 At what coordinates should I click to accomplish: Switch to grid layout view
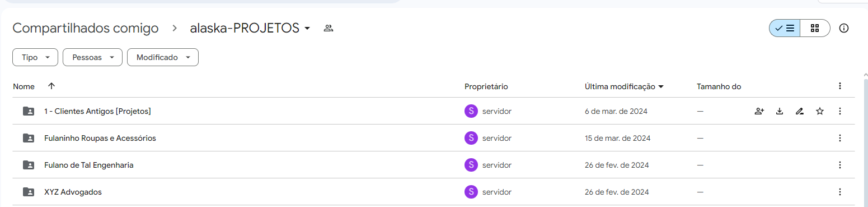click(x=815, y=28)
